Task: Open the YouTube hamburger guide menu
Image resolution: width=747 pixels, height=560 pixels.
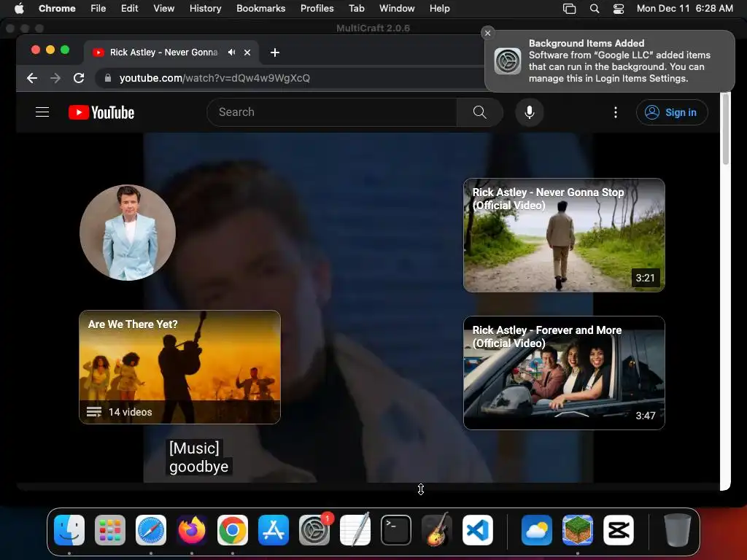Action: click(42, 112)
